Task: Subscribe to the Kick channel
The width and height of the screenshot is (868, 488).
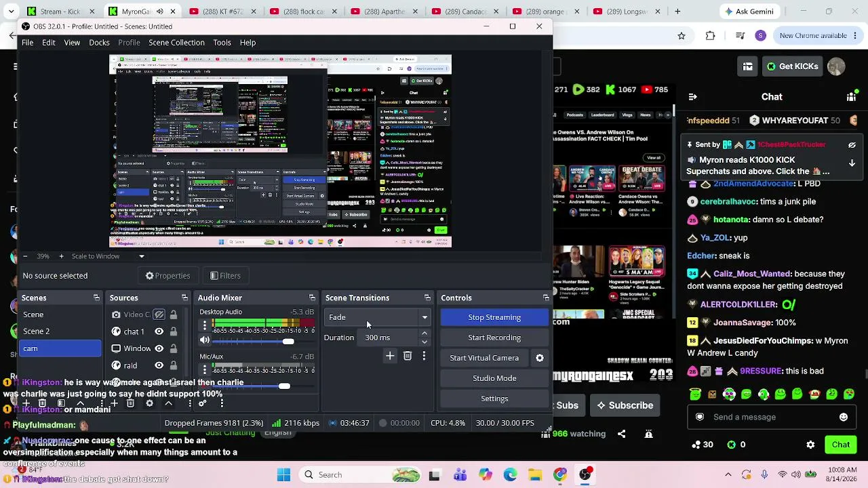Action: pos(625,405)
